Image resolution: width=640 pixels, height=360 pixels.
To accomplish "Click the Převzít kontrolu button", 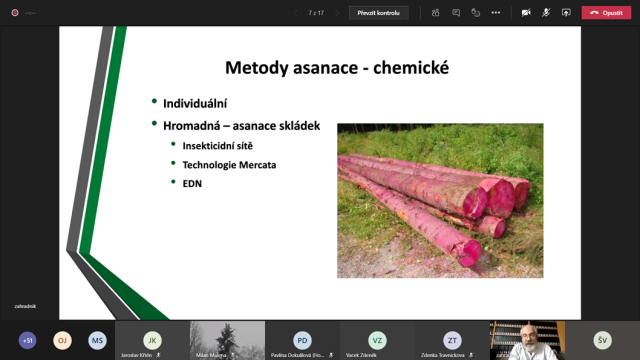I will (x=378, y=13).
